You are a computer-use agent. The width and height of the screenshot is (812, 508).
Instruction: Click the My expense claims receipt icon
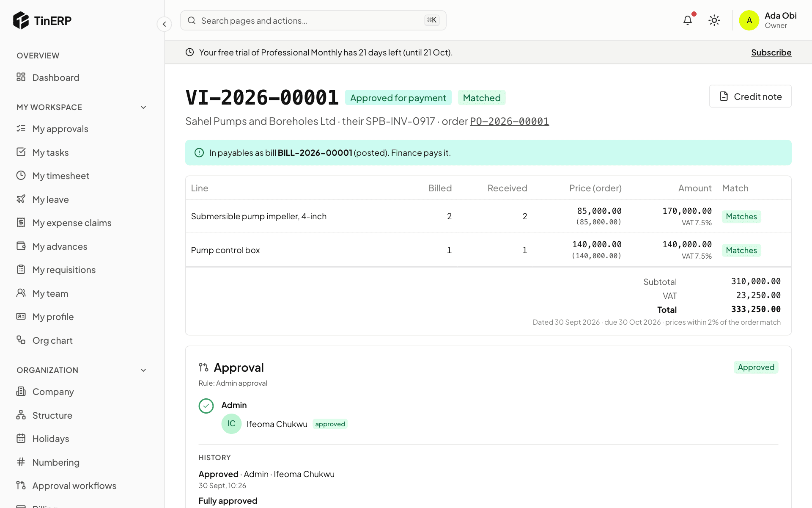pyautogui.click(x=21, y=222)
